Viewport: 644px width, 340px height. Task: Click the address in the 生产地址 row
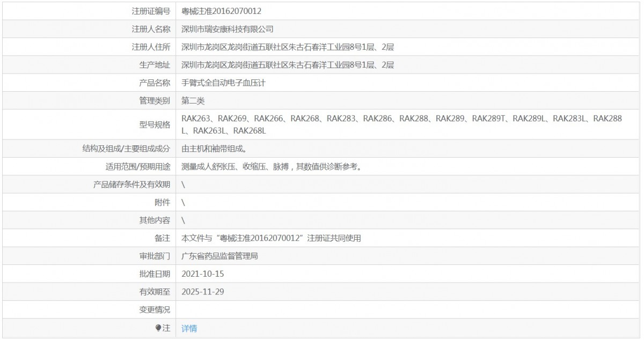288,65
